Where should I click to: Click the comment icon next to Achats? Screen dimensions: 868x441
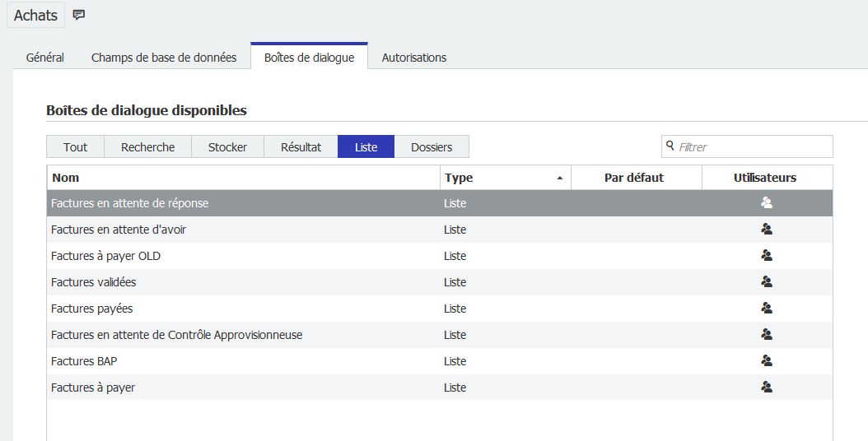tap(79, 15)
